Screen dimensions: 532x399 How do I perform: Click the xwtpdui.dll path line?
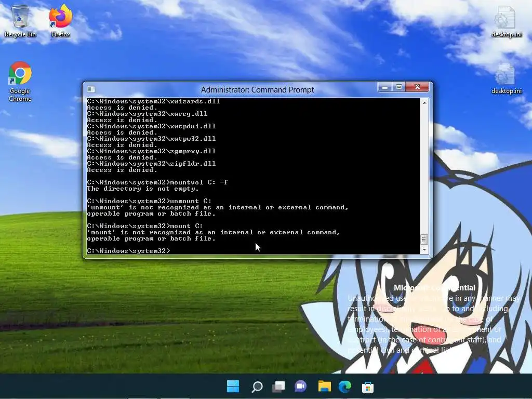(x=151, y=126)
